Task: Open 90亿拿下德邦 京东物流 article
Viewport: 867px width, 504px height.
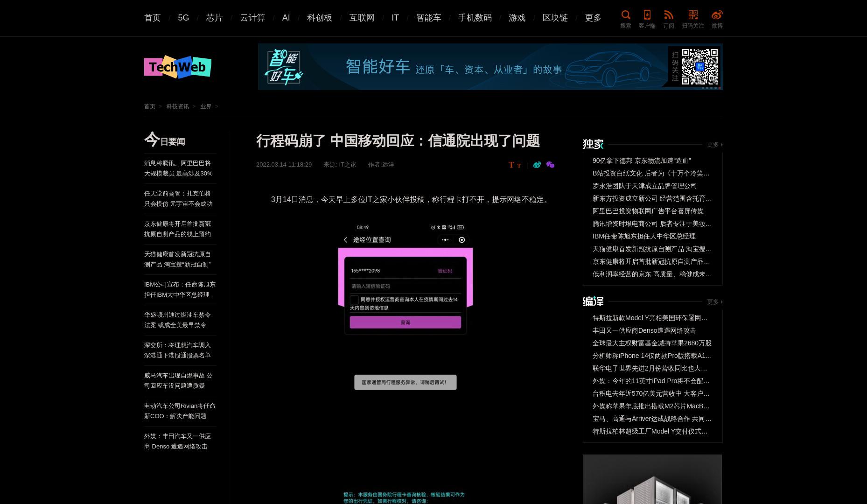Action: click(x=642, y=161)
